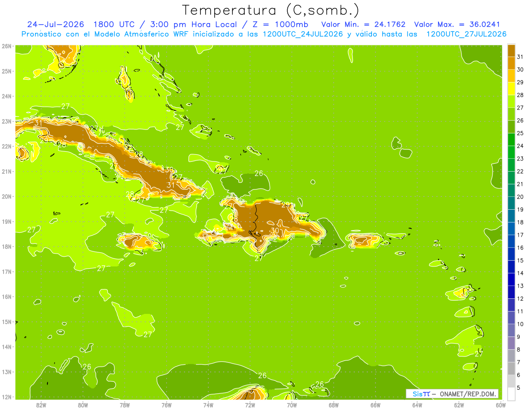Click the "SisTT – ONAMET/REP.DOM." credit box
Image resolution: width=532 pixels, height=411 pixels.
pos(452,394)
